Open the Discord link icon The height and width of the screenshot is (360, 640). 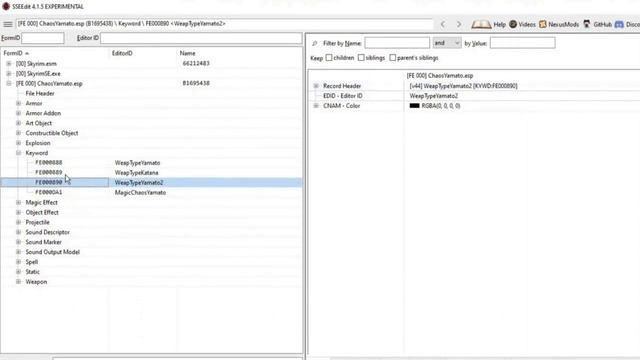point(619,24)
